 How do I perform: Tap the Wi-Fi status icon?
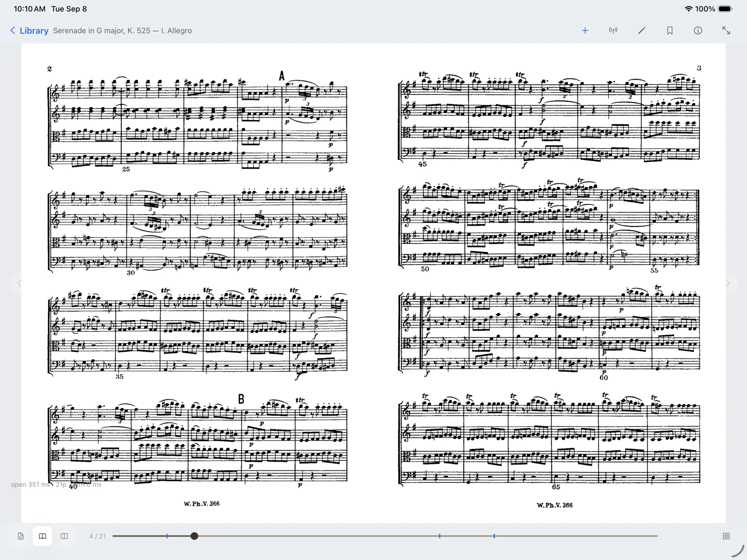[x=688, y=9]
